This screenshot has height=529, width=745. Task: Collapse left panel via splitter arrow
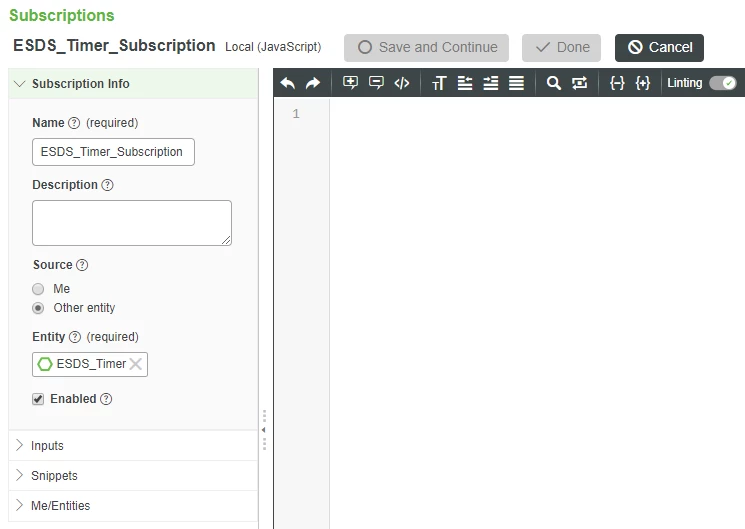264,430
